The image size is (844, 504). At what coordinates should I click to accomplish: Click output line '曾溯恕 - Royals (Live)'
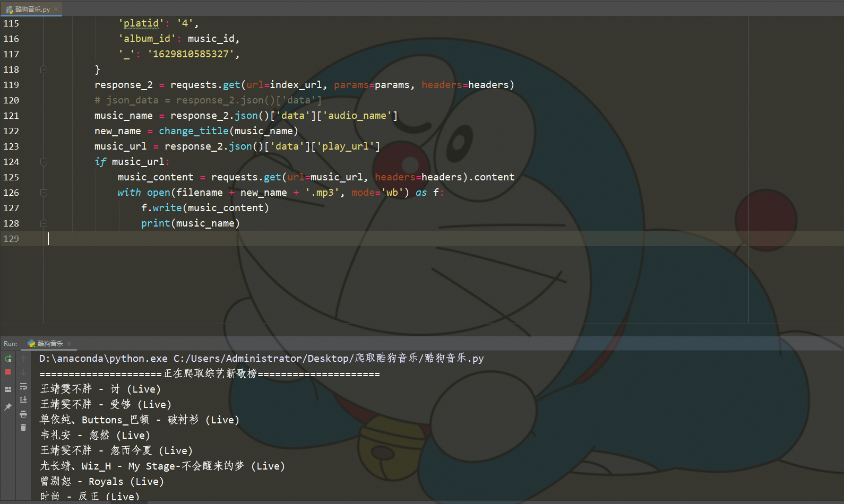(102, 482)
